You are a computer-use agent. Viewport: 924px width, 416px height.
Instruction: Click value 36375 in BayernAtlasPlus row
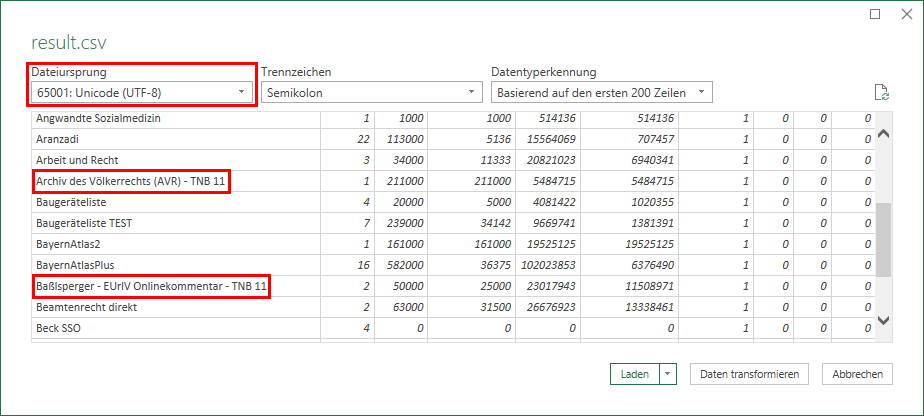pyautogui.click(x=495, y=265)
